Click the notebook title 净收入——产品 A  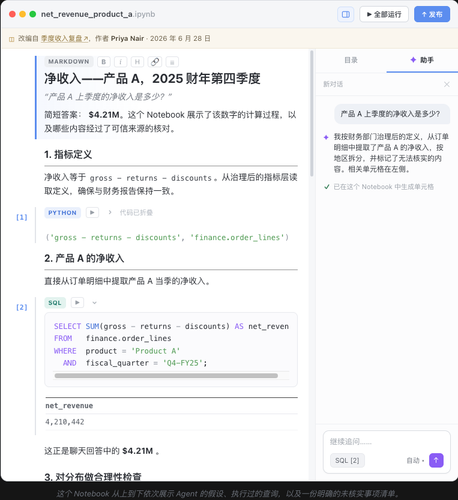[152, 79]
